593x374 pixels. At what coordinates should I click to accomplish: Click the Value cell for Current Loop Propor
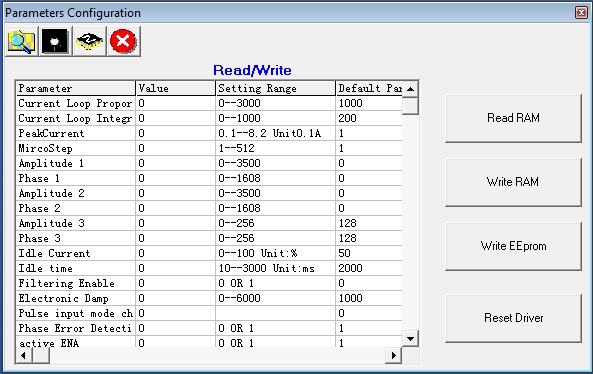[x=175, y=103]
